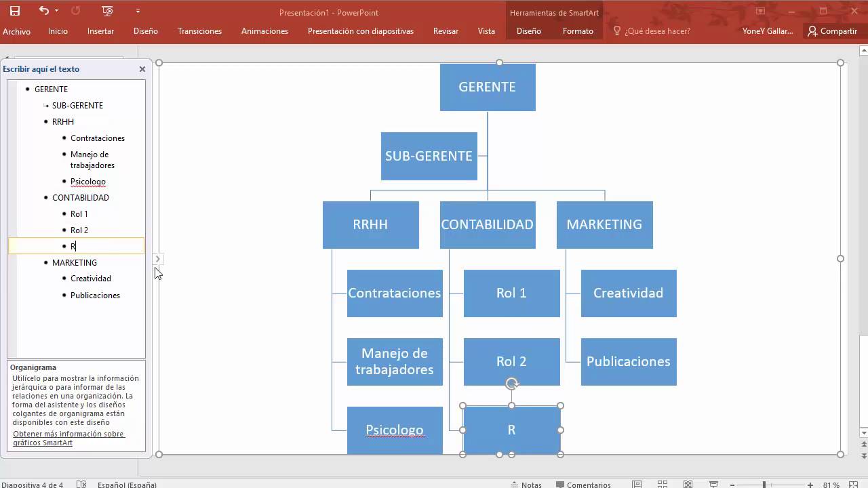Select CONTABILIDAD entry in text pane
Viewport: 868px width, 488px height.
[x=81, y=198]
